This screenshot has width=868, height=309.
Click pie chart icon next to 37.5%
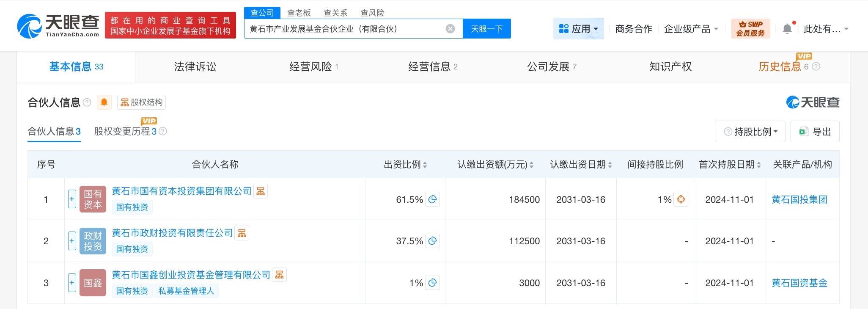coord(432,241)
